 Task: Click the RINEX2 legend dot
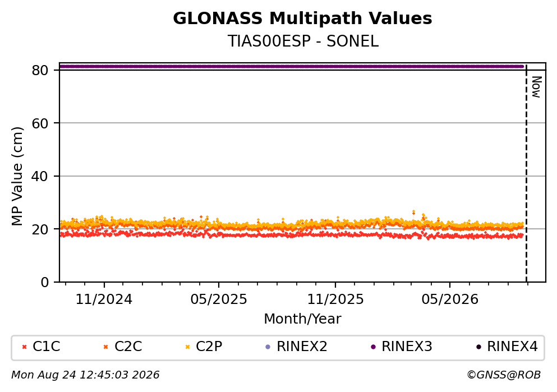(x=268, y=347)
